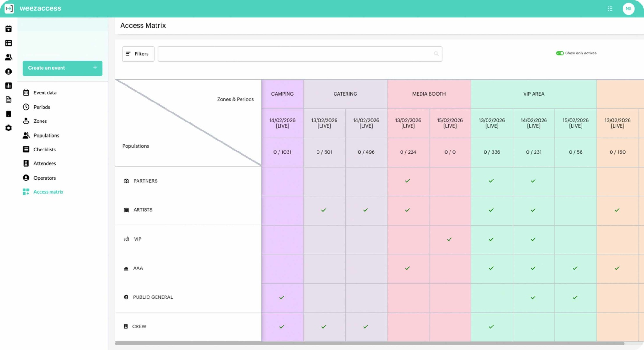Open the Event data calendar icon

[x=26, y=92]
